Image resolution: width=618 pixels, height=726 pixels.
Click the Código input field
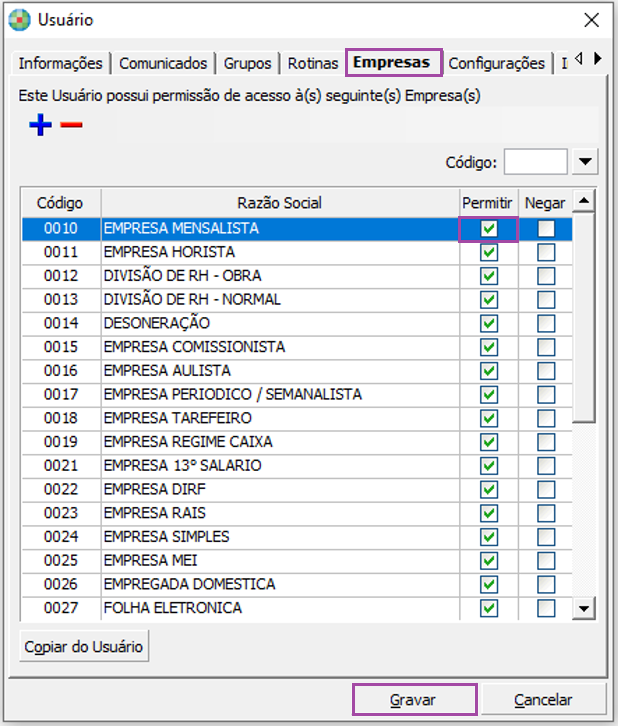536,162
